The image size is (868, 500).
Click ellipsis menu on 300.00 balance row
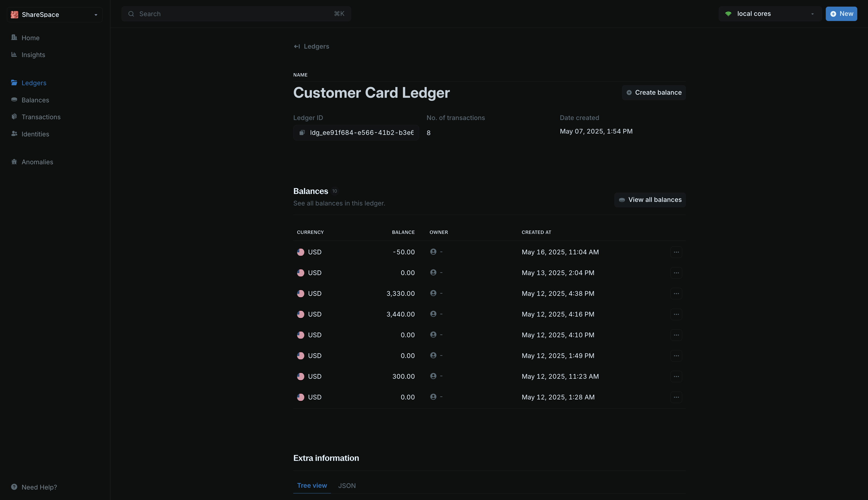[x=676, y=376]
